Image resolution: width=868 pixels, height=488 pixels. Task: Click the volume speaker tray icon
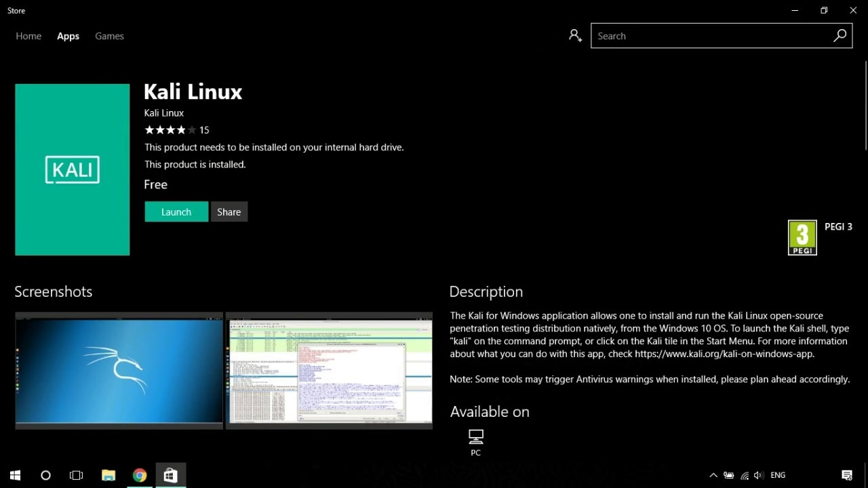click(758, 475)
